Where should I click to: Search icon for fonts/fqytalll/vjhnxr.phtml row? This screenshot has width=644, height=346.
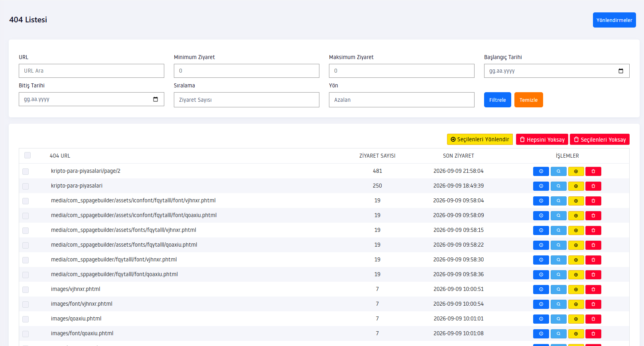[x=558, y=230]
